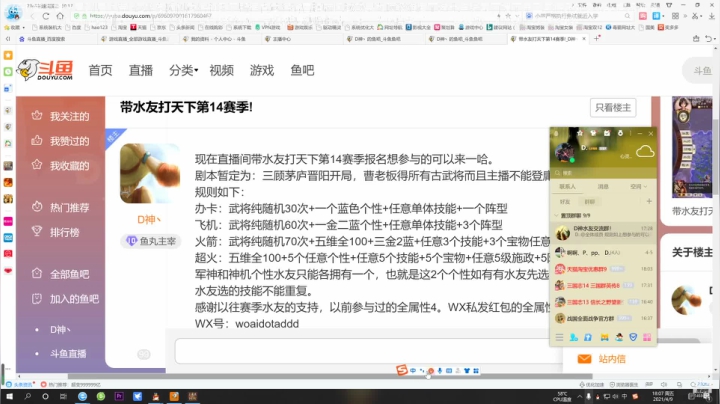Image resolution: width=720 pixels, height=404 pixels.
Task: Click the QQ plus add button
Action: click(649, 201)
